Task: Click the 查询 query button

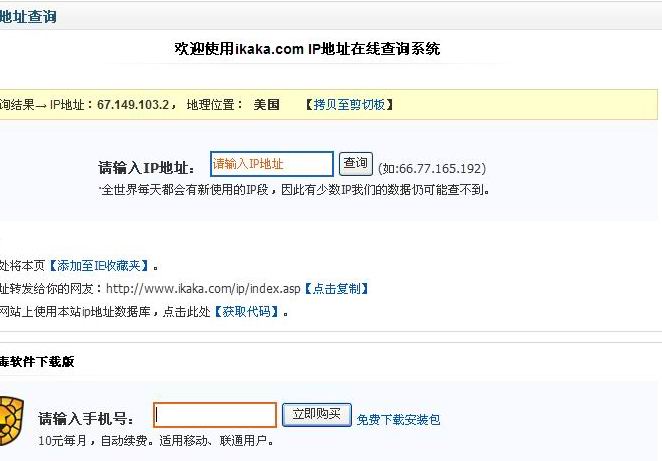Action: coord(355,163)
